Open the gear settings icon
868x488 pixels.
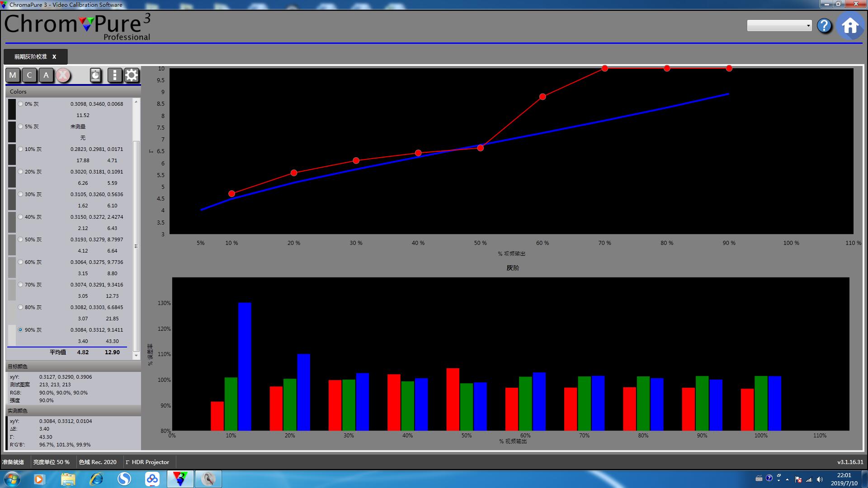[x=132, y=75]
